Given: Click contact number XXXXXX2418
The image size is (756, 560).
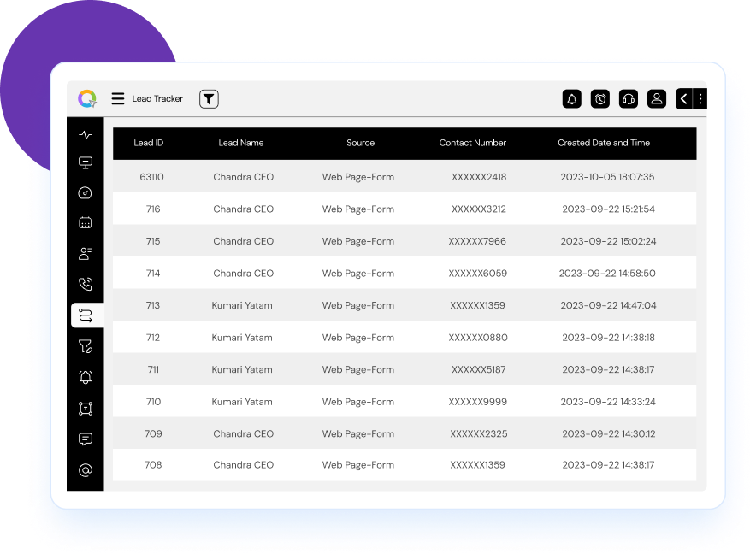Looking at the screenshot, I should [x=479, y=177].
